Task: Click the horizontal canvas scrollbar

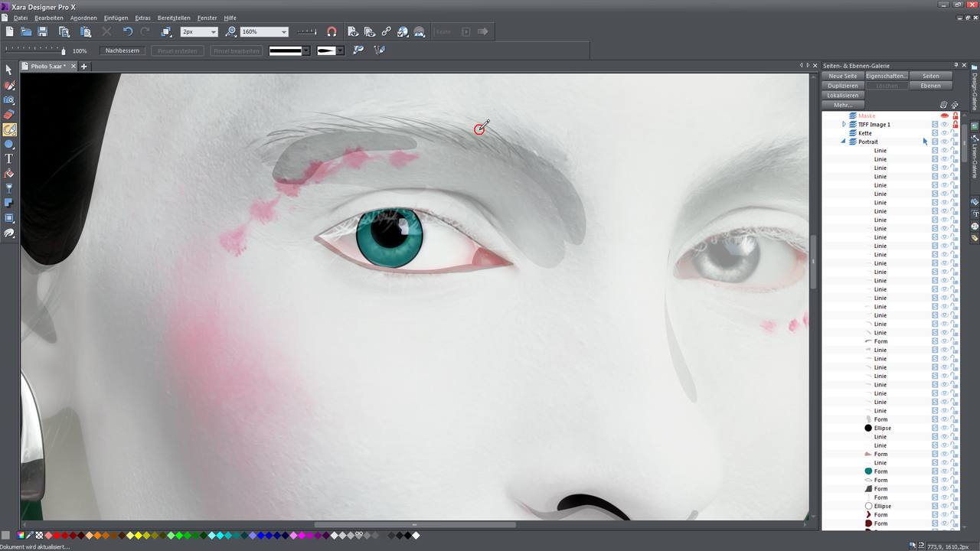Action: (414, 524)
